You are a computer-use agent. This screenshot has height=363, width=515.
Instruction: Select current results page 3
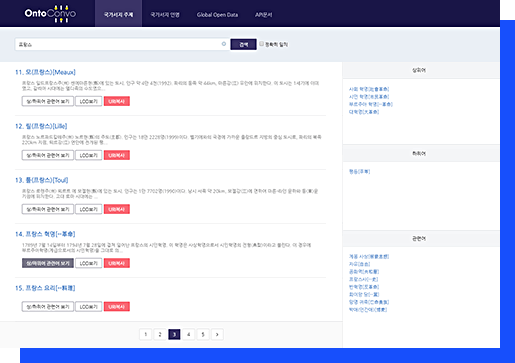[174, 334]
